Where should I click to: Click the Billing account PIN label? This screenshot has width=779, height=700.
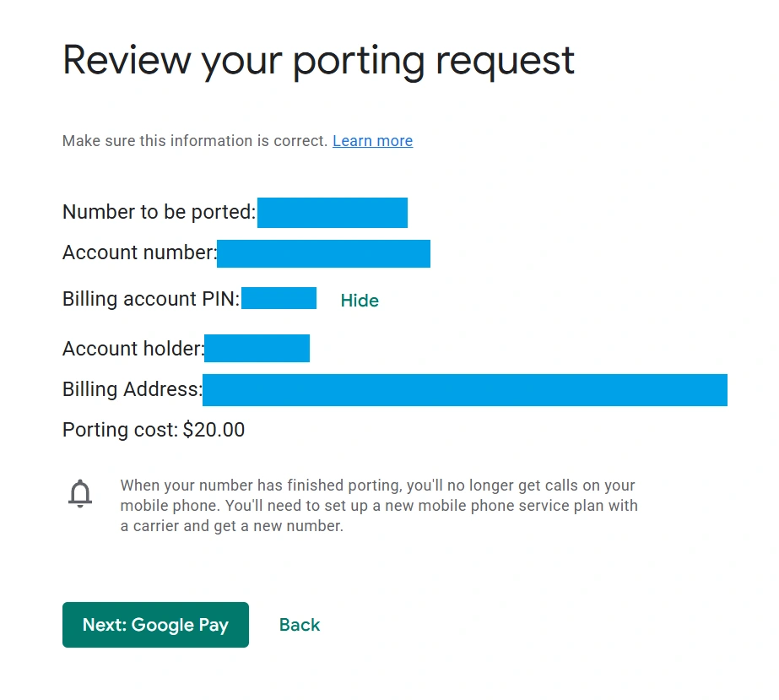point(150,298)
